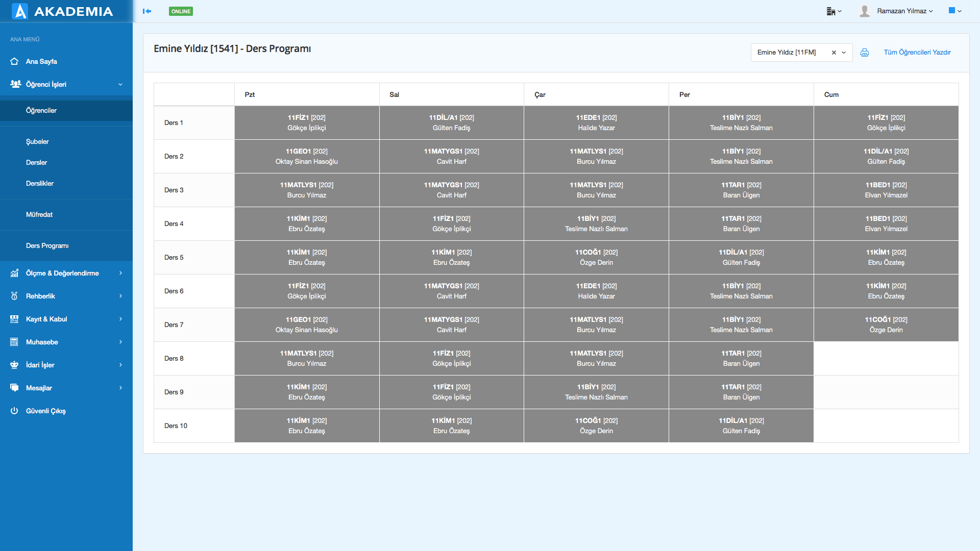Expand the Ölçme & Değerlendirme menu
This screenshot has height=551, width=980.
tap(62, 273)
